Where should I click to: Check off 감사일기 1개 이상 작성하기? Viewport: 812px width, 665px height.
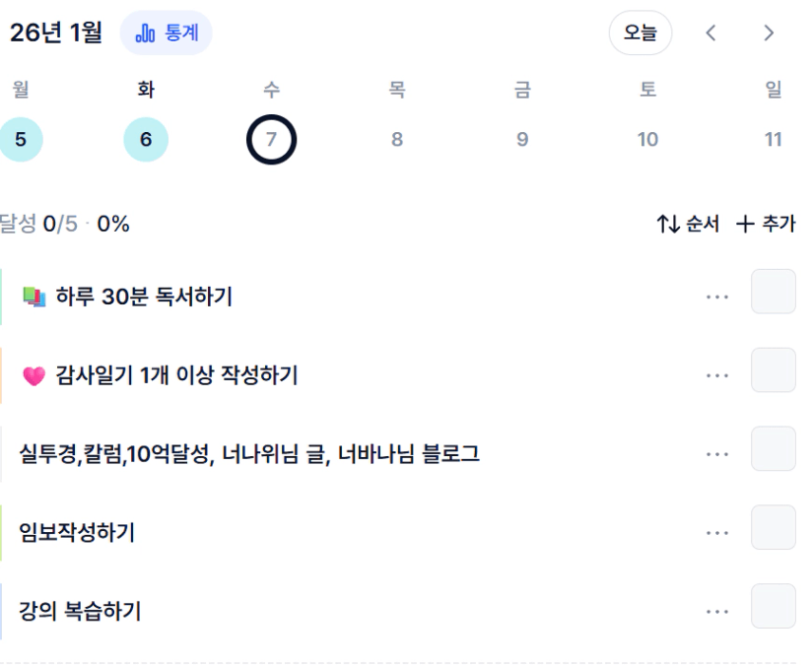773,370
